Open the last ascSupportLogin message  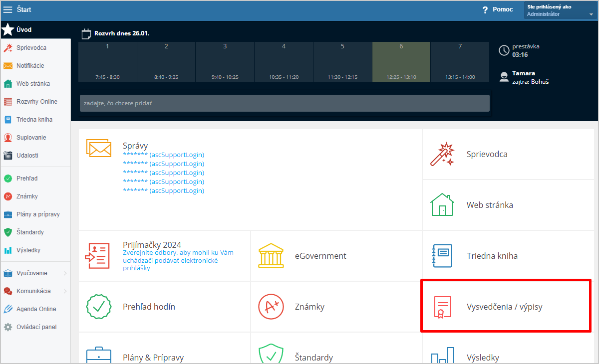163,191
